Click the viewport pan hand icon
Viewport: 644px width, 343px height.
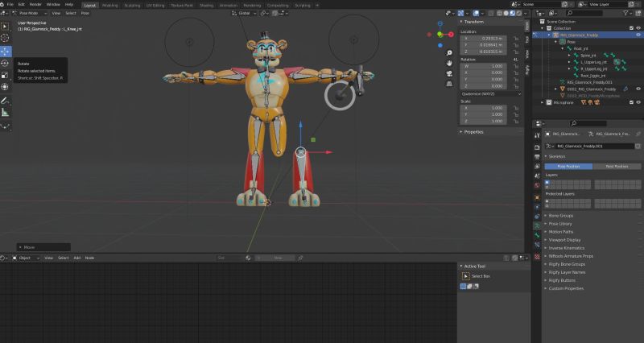(449, 64)
